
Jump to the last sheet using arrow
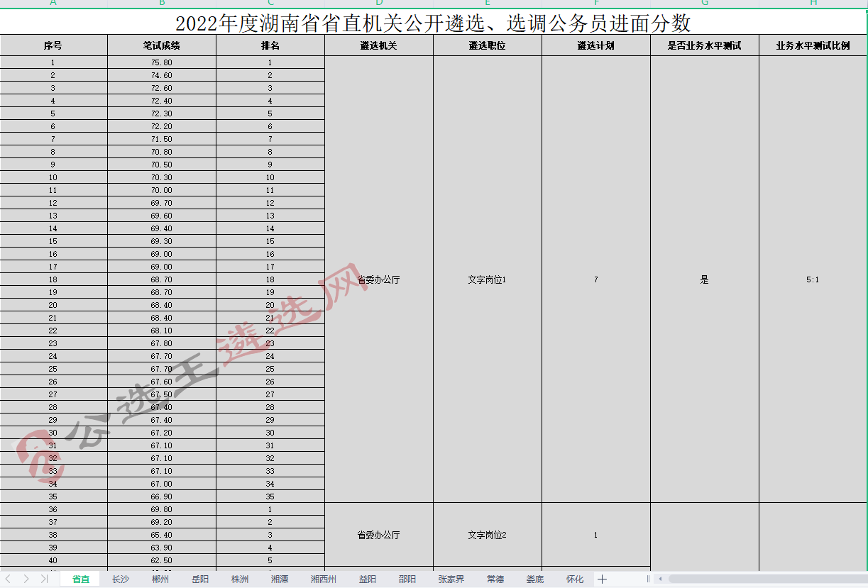pos(44,579)
